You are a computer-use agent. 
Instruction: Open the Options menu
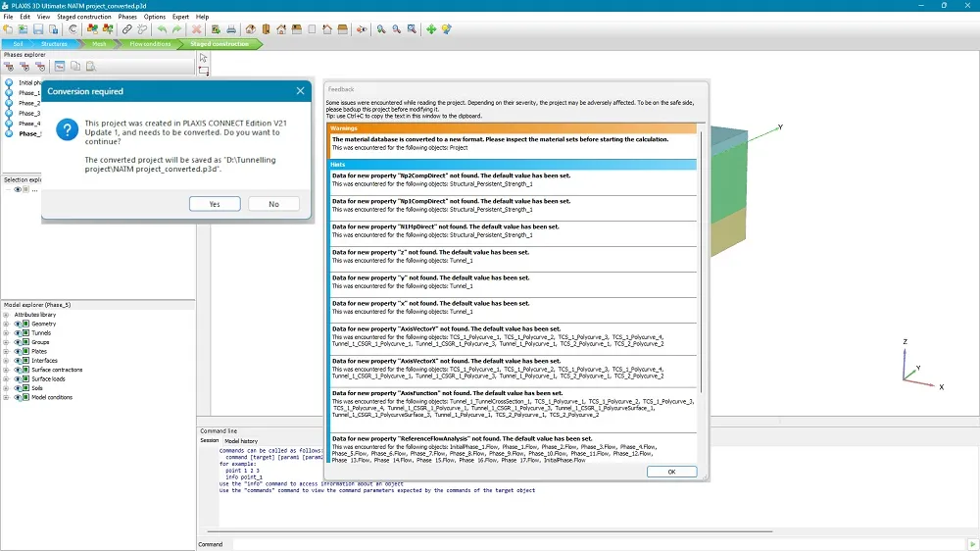tap(155, 17)
